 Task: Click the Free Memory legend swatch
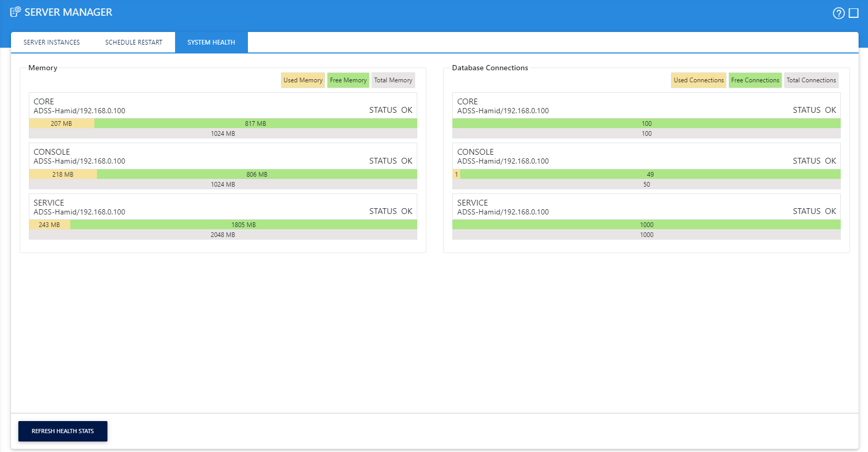[348, 80]
